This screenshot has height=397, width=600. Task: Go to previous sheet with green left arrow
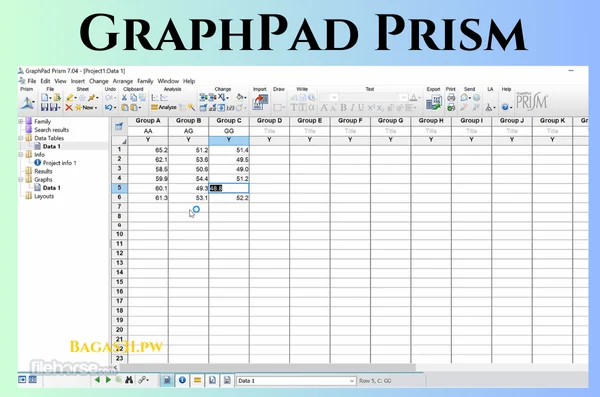pos(97,380)
